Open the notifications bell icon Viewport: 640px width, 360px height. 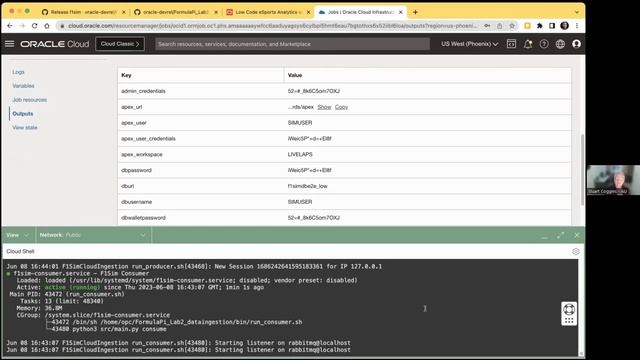528,44
